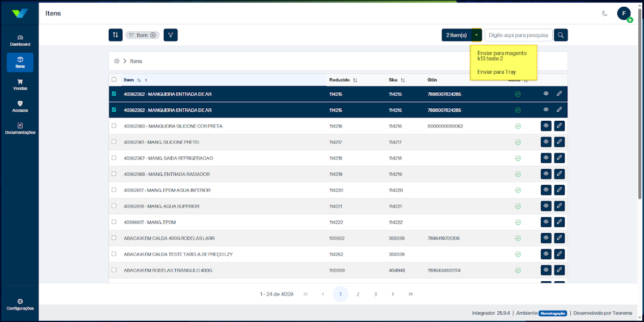Viewport: 644px width, 322px height.
Task: Check MANG. SAIDA REFRIGERACAO row
Action: coord(114,158)
